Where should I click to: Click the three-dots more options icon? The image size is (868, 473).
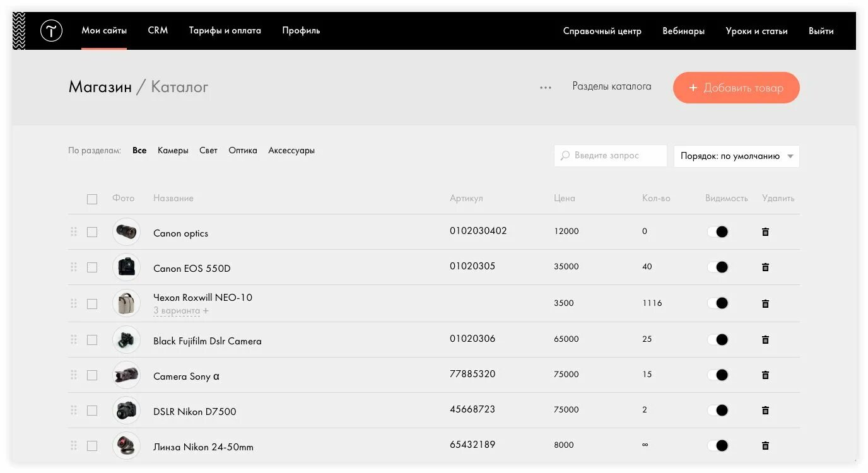tap(546, 88)
